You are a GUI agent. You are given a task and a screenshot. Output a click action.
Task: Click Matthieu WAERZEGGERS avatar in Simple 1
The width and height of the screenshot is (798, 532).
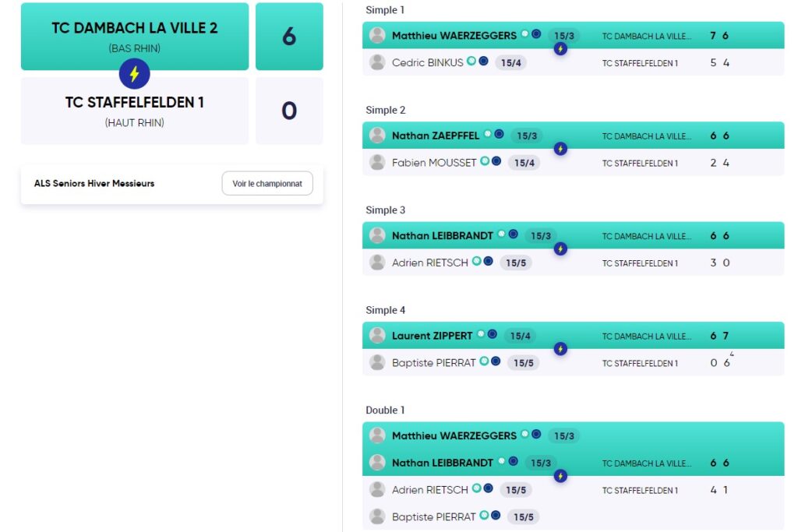coord(377,35)
